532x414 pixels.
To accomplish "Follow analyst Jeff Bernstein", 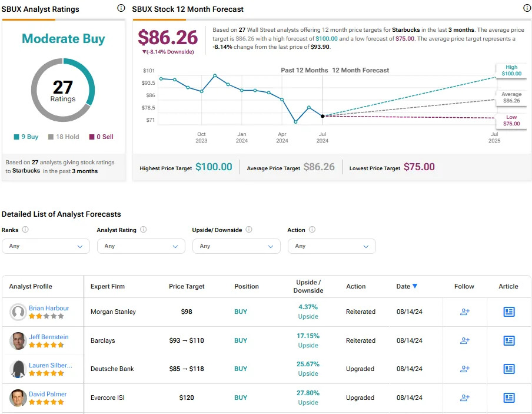I will [x=464, y=340].
